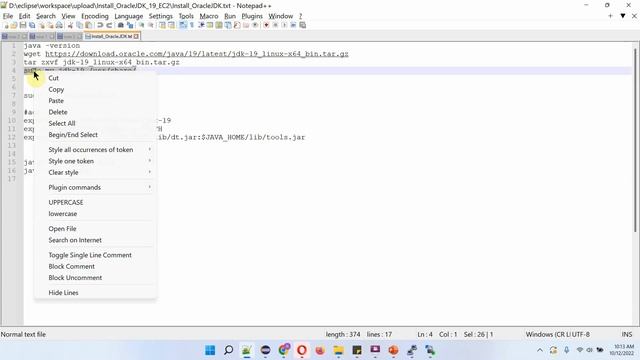
Task: Choose Cut from context menu
Action: point(53,78)
